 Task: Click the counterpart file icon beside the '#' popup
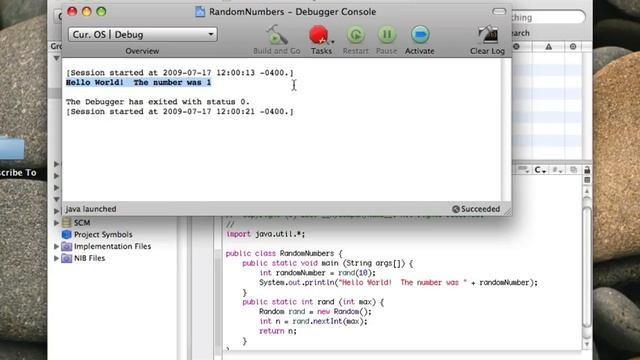(573, 170)
